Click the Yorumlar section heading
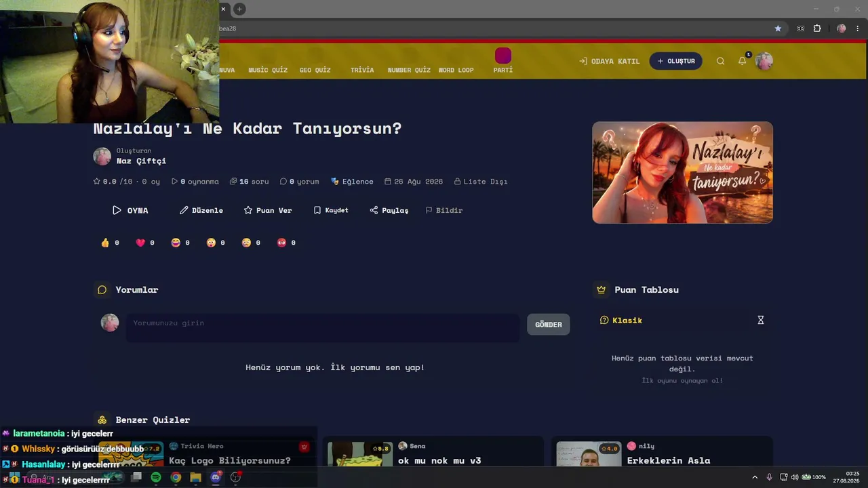This screenshot has height=488, width=868. coord(137,290)
